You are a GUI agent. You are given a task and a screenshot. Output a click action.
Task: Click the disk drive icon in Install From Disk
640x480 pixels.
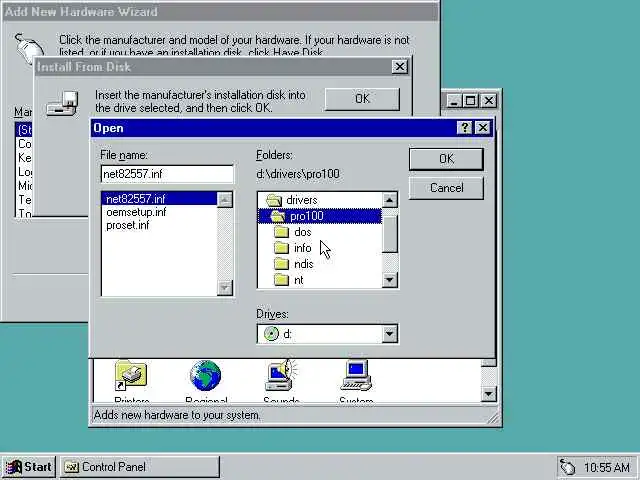click(x=62, y=104)
